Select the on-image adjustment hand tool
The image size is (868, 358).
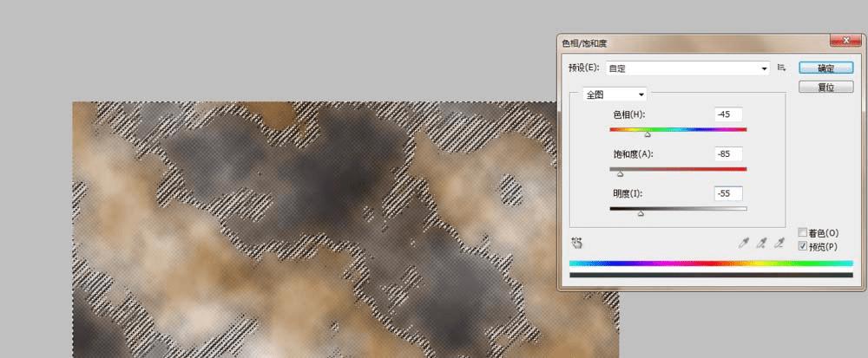577,243
